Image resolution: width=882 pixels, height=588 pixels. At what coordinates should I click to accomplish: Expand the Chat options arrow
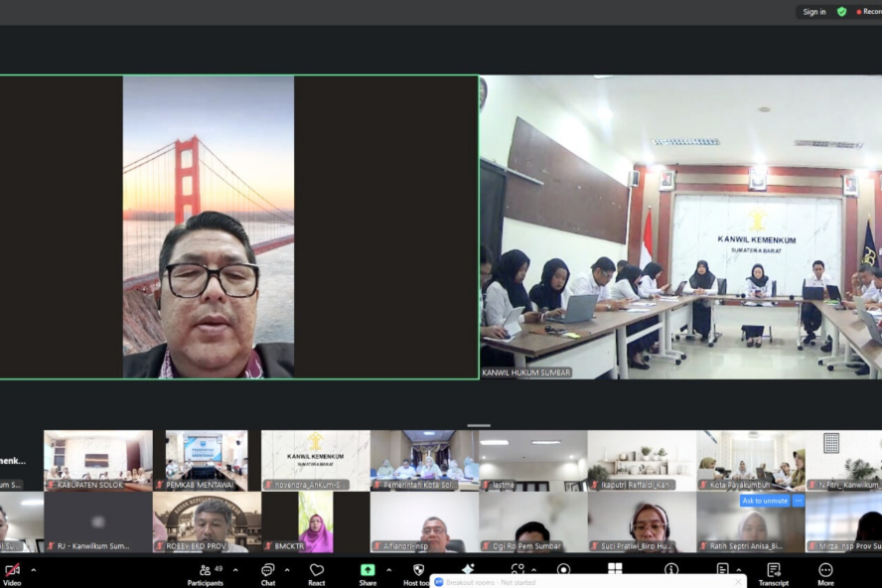click(289, 570)
